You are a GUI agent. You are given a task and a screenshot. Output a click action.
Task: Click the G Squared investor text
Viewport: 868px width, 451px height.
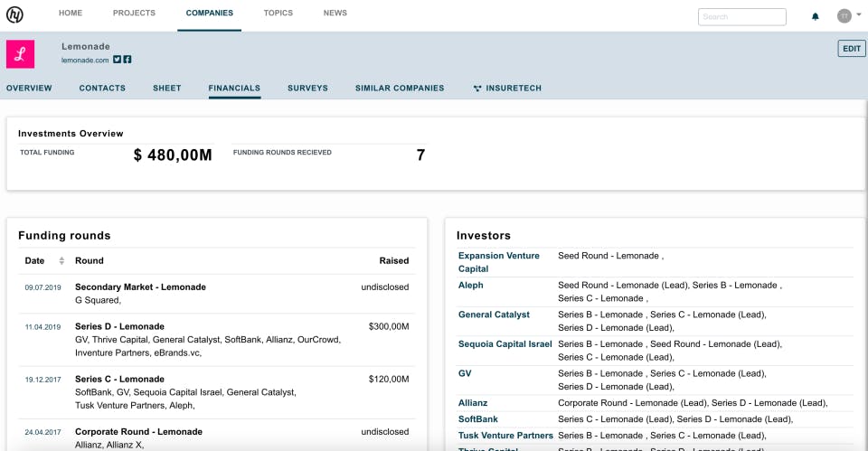pyautogui.click(x=98, y=300)
